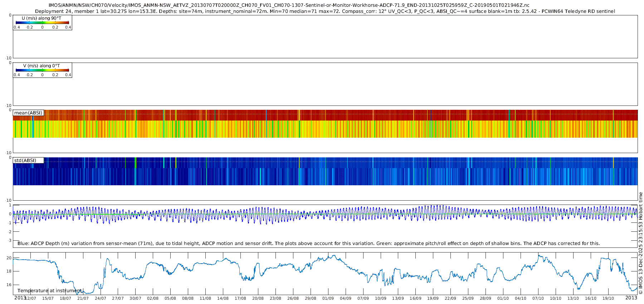Click the U (m/s) along 90°T colorbar
The height and width of the screenshot is (304, 644).
point(42,23)
